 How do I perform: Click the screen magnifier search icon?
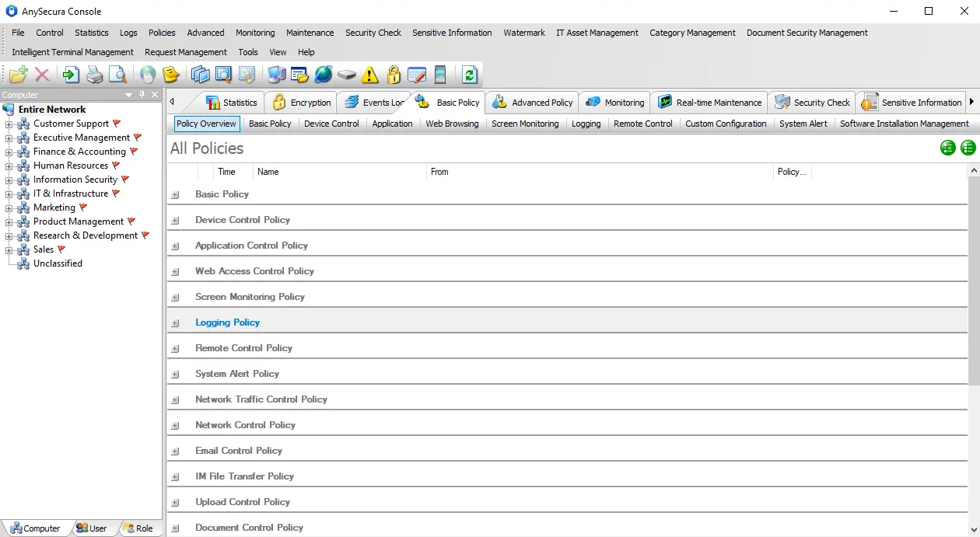click(223, 75)
